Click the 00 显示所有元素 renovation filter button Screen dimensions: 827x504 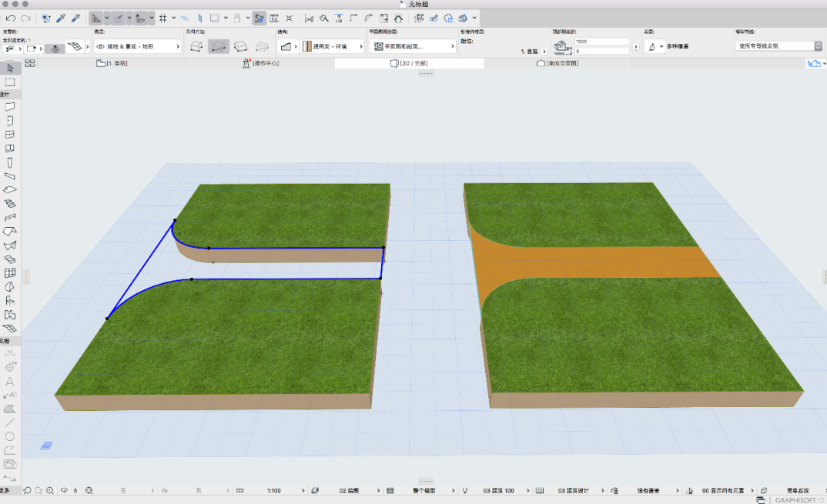(722, 490)
